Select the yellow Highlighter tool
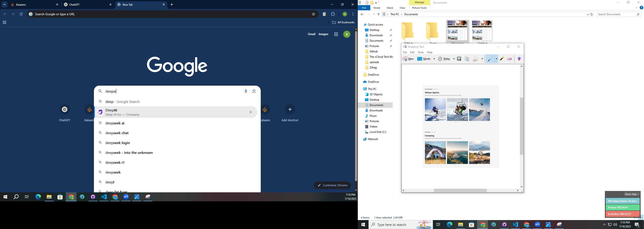Image resolution: width=644 pixels, height=229 pixels. point(502,59)
